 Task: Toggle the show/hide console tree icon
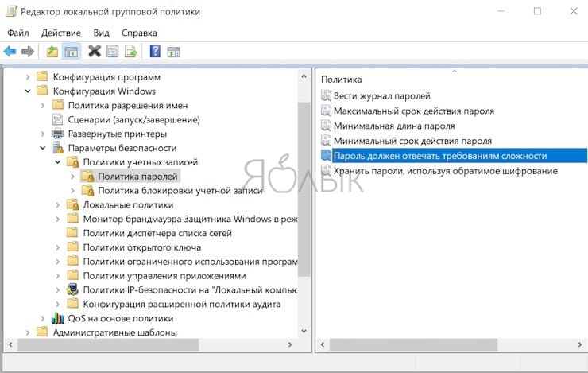71,52
